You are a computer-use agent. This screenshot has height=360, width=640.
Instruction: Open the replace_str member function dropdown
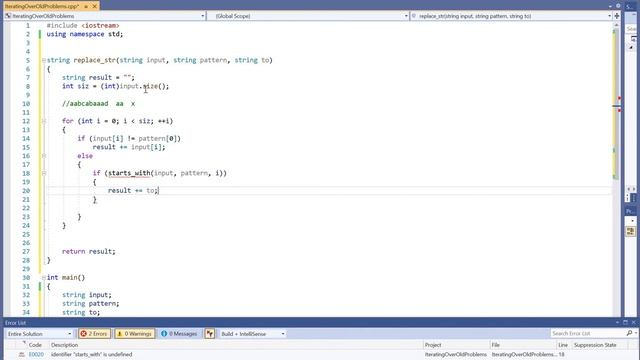pos(511,16)
